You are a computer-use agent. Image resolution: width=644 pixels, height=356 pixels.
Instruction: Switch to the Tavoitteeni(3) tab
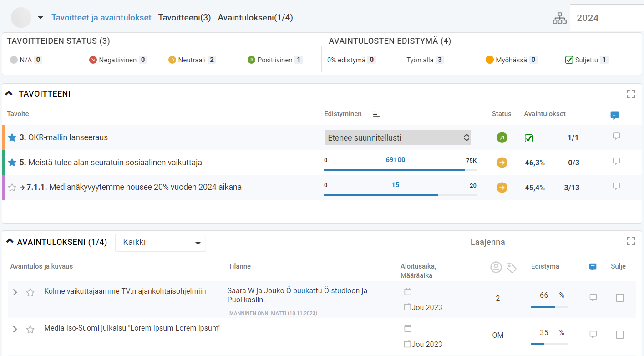pos(184,18)
